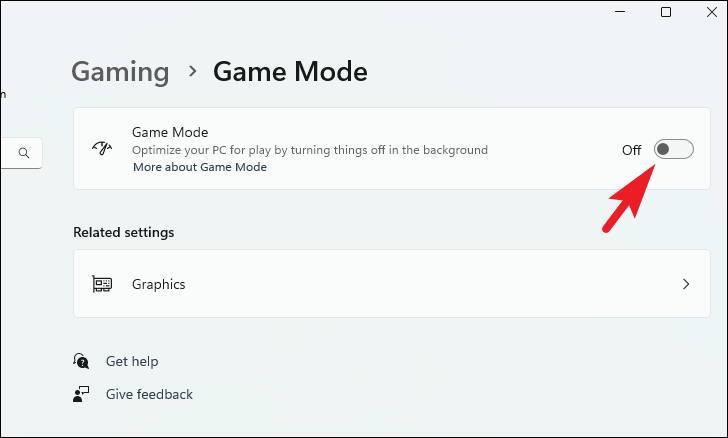This screenshot has height=438, width=728.
Task: Click the Get help link
Action: point(132,361)
